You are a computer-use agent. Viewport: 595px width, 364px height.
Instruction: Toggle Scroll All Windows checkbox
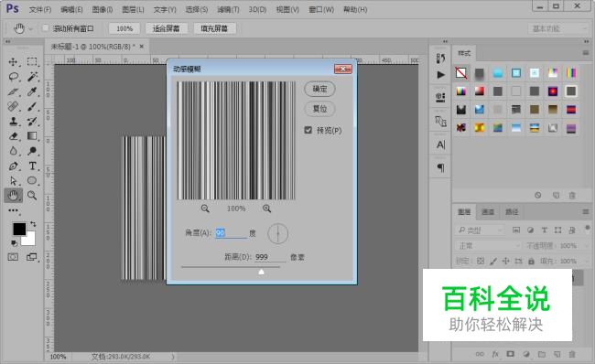pos(46,28)
